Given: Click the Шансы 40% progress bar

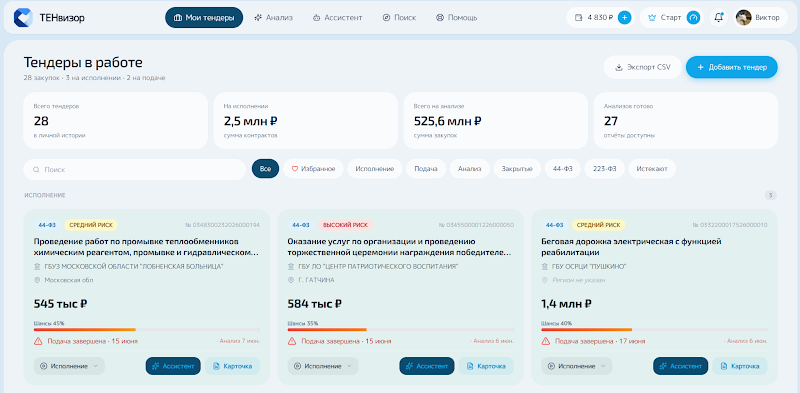Looking at the screenshot, I should pos(654,330).
